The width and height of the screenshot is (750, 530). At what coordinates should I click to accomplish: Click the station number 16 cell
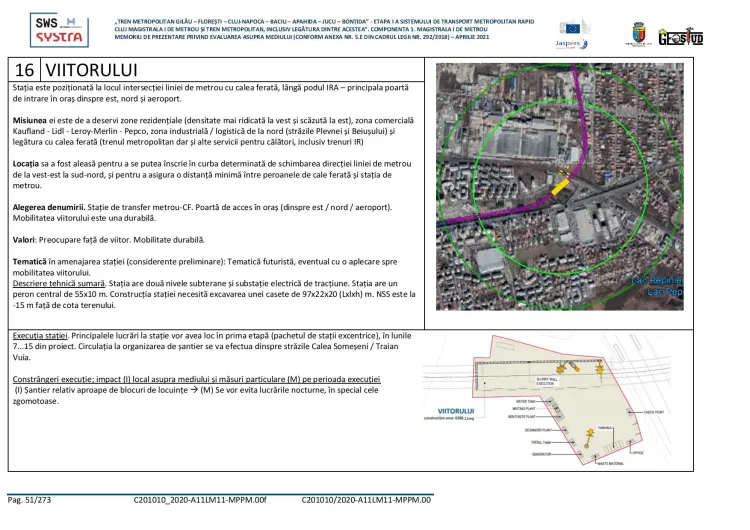(25, 70)
